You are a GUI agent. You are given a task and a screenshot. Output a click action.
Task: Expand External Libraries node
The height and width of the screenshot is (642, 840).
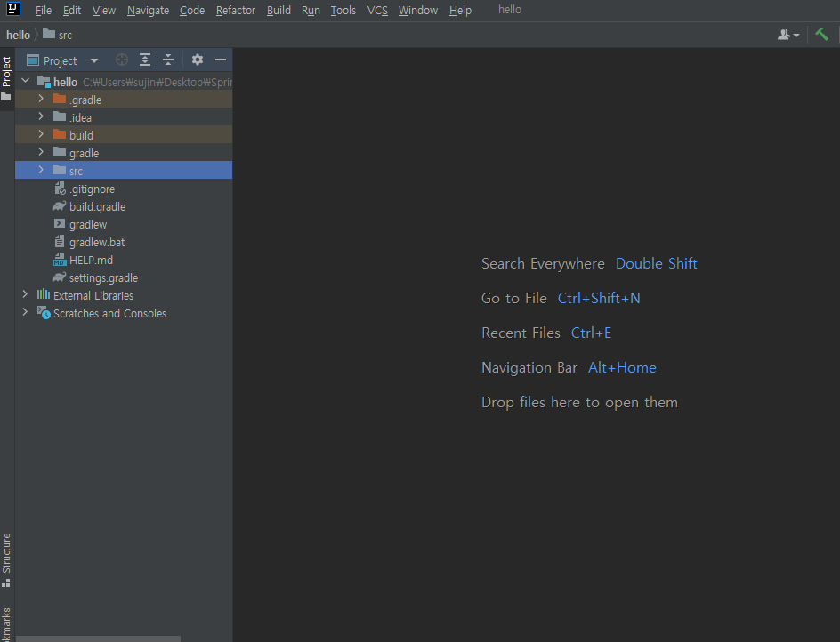[25, 294]
